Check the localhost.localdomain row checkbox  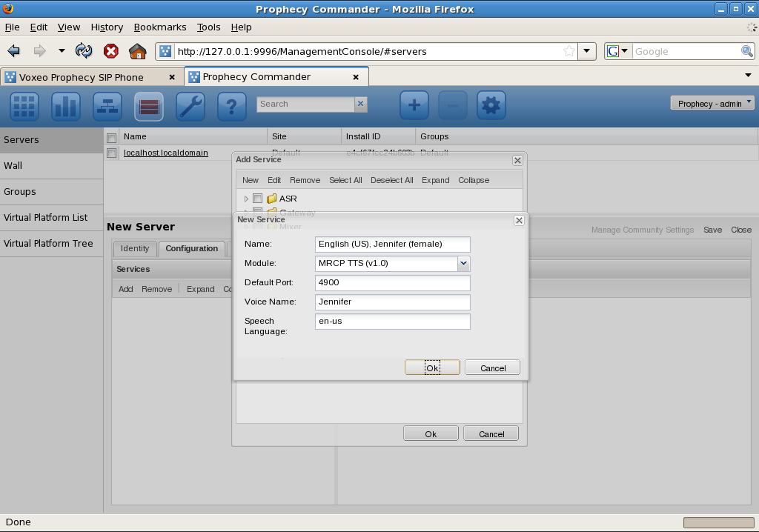(111, 153)
